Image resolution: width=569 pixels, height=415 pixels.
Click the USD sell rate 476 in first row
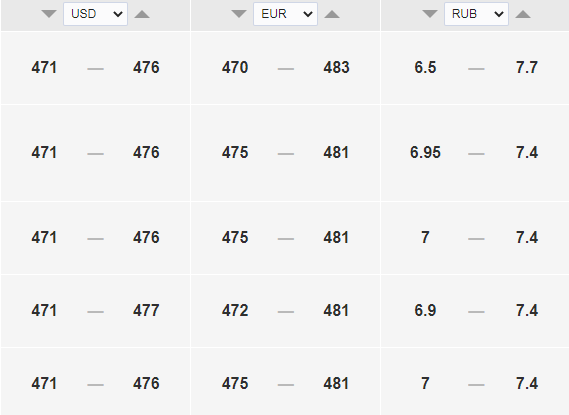point(146,67)
